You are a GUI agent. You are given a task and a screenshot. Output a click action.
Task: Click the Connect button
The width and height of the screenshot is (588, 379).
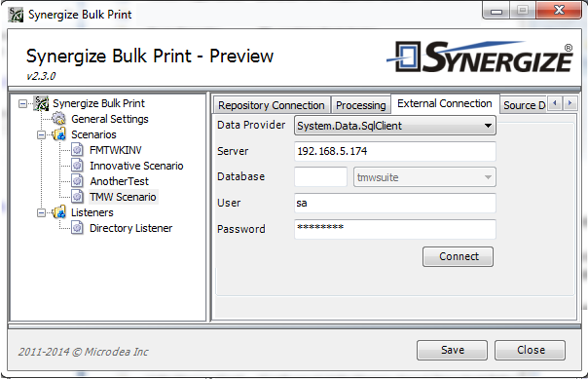pos(458,256)
